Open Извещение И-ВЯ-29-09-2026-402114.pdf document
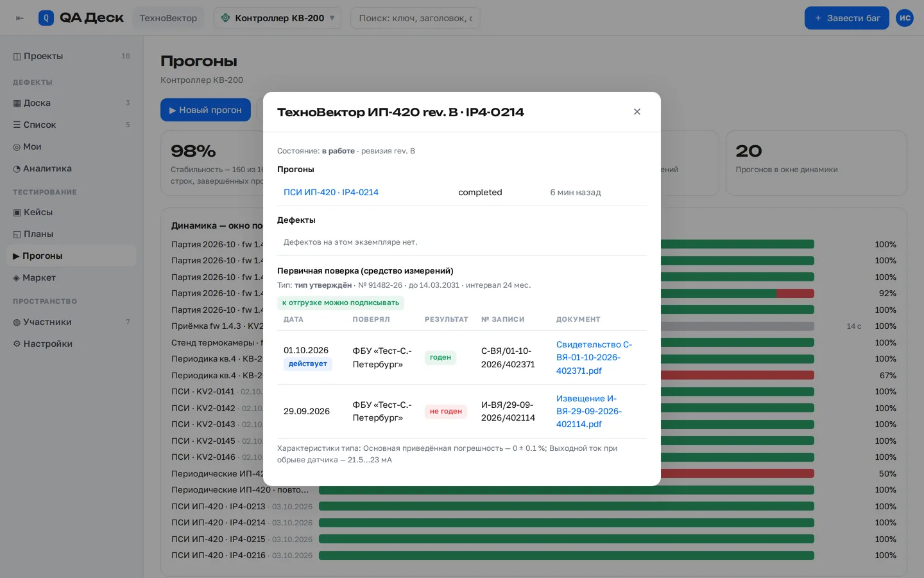Screen dimensions: 924x578 coord(589,411)
